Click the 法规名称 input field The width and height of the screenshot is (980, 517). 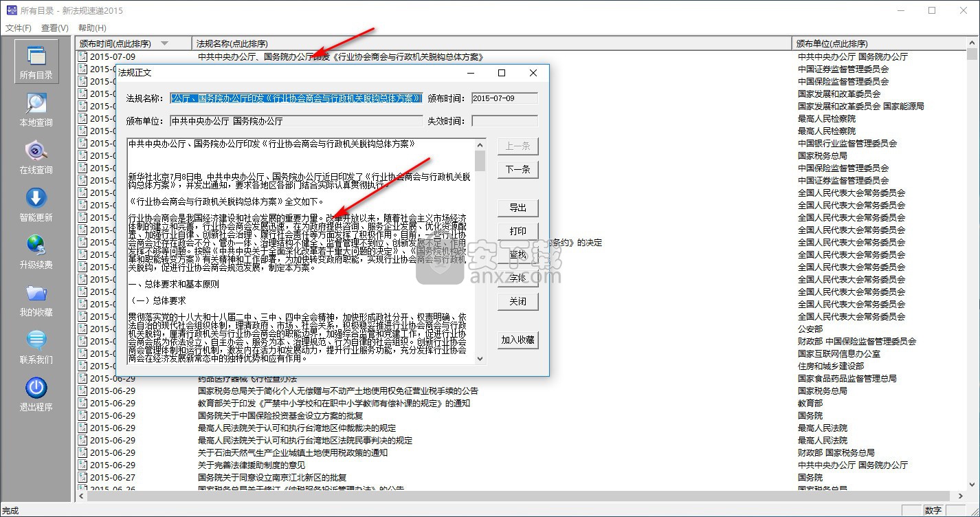coord(296,98)
